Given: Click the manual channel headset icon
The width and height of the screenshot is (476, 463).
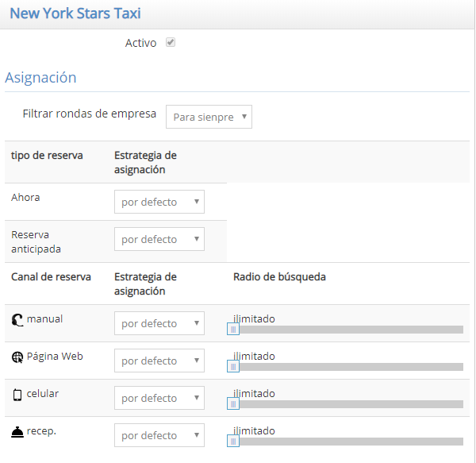Looking at the screenshot, I should (17, 320).
